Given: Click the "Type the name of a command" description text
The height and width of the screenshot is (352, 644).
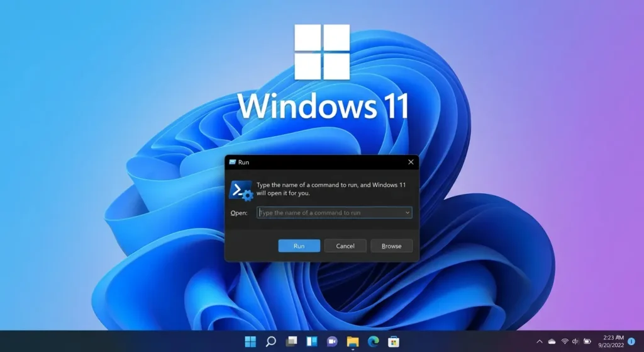Looking at the screenshot, I should pyautogui.click(x=331, y=189).
